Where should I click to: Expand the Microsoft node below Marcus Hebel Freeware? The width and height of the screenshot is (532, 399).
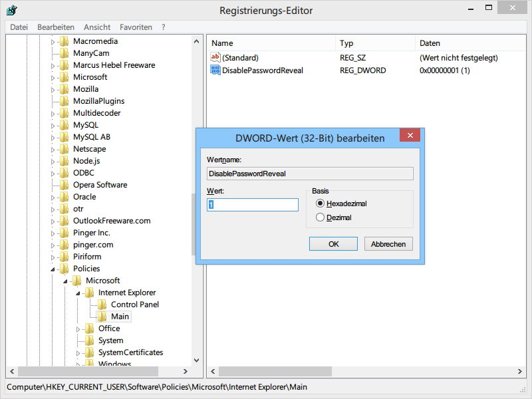pos(53,78)
